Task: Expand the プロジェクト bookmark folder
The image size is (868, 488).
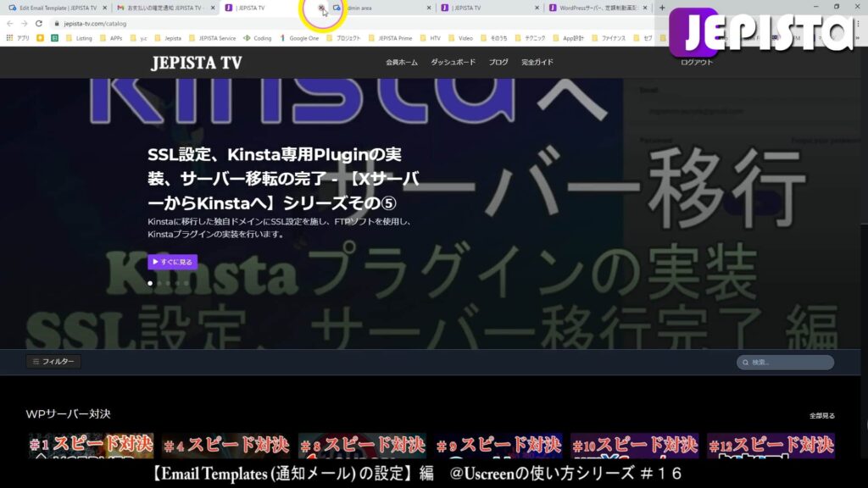Action: click(x=343, y=38)
